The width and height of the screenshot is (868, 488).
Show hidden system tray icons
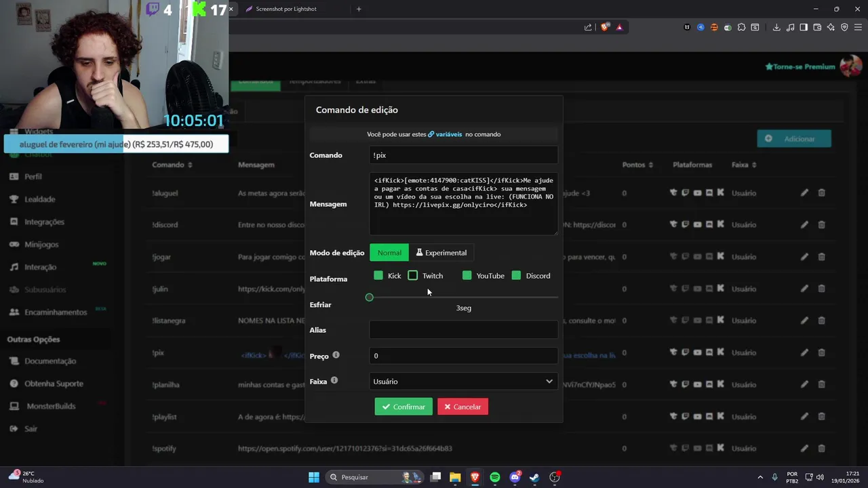pos(760,477)
